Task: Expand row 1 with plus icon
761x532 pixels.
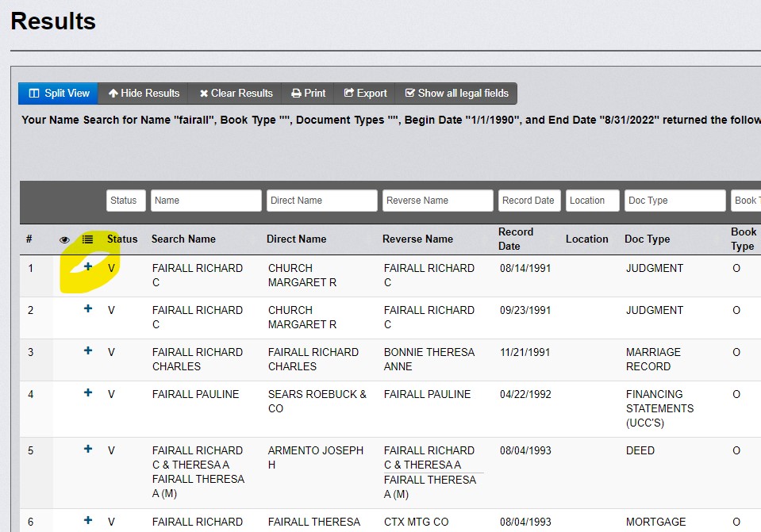Action: coord(88,266)
